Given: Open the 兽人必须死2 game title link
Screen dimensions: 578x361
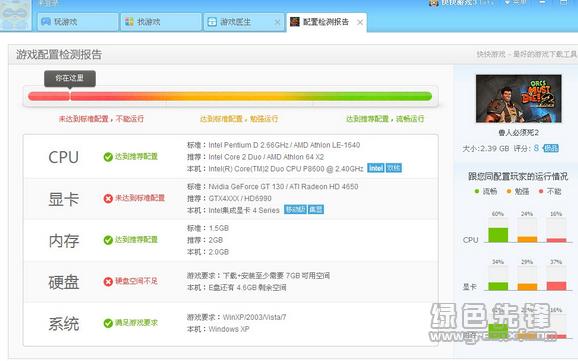Looking at the screenshot, I should pyautogui.click(x=519, y=132).
